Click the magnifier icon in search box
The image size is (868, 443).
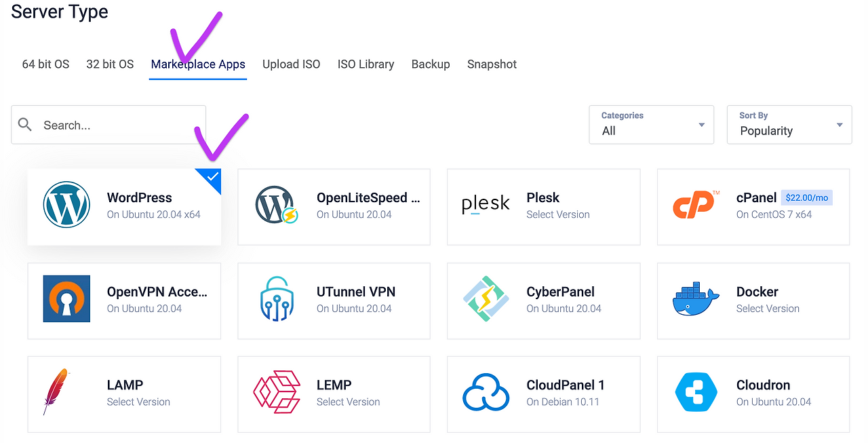pyautogui.click(x=25, y=125)
